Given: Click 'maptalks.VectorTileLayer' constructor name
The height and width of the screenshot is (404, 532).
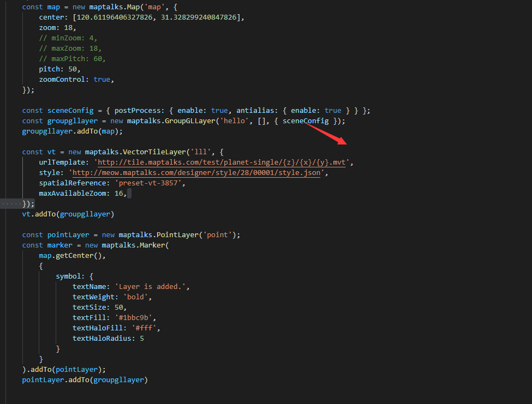Looking at the screenshot, I should click(135, 152).
